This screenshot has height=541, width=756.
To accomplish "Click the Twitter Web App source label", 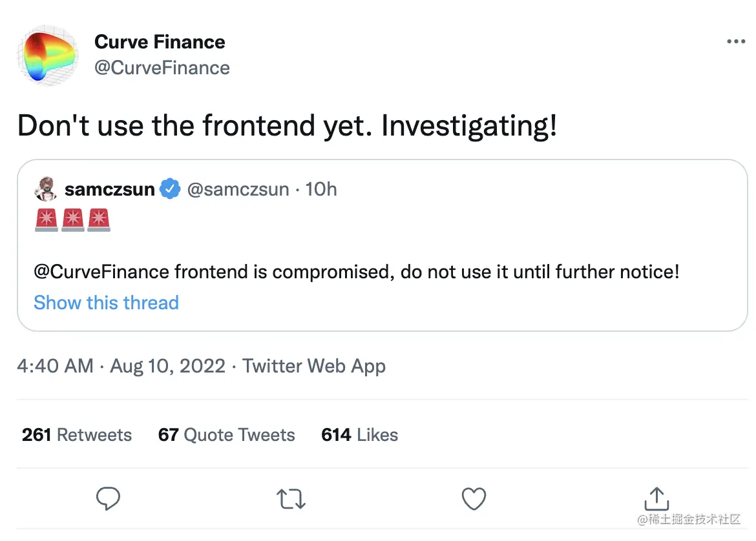I will [x=314, y=366].
